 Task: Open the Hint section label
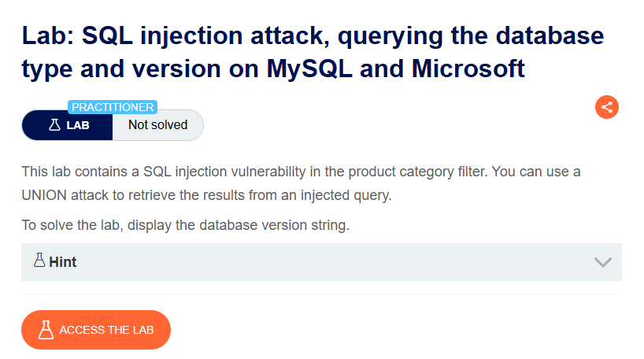coord(62,262)
